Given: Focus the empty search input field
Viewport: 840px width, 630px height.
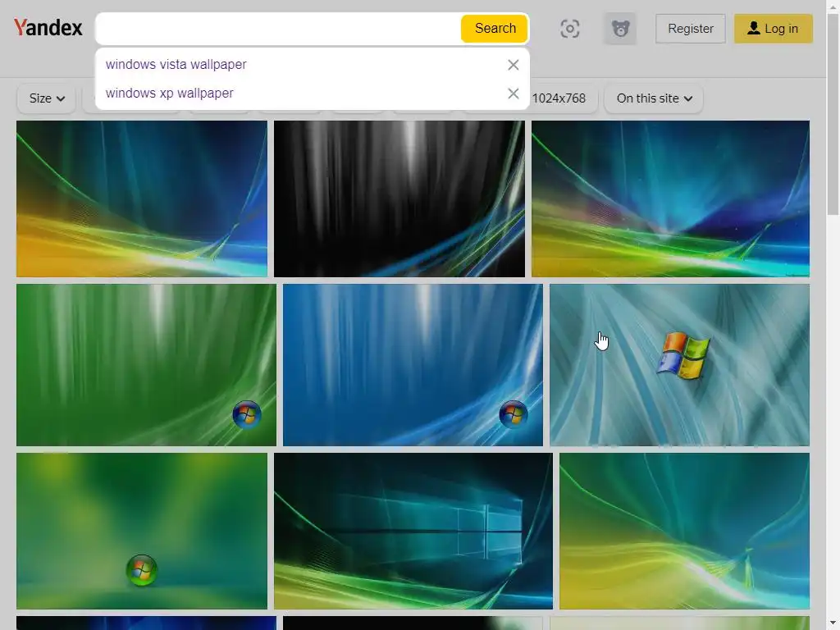Looking at the screenshot, I should [x=278, y=29].
